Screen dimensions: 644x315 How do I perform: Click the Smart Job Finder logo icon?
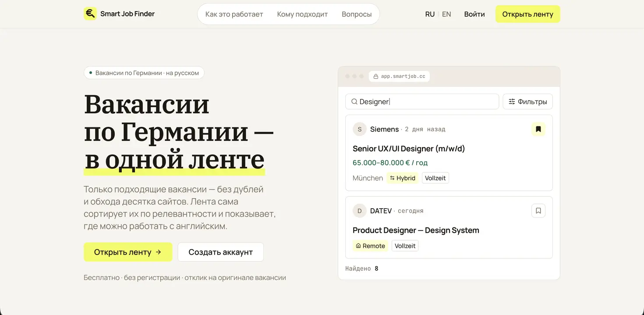(90, 14)
